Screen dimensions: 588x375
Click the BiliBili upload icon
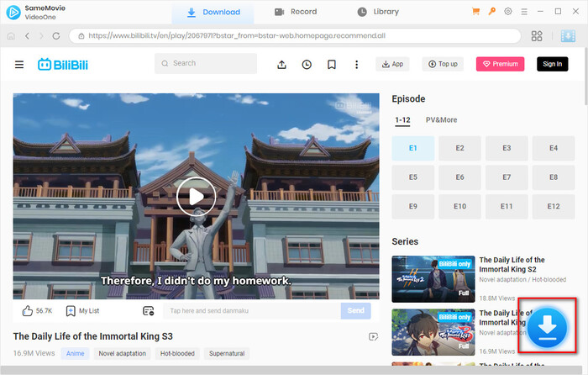point(281,65)
